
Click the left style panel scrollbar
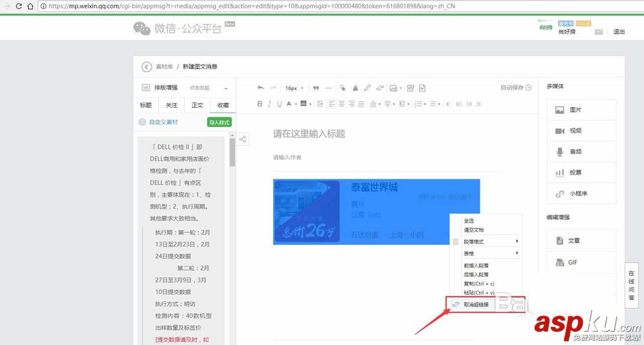tap(232, 152)
